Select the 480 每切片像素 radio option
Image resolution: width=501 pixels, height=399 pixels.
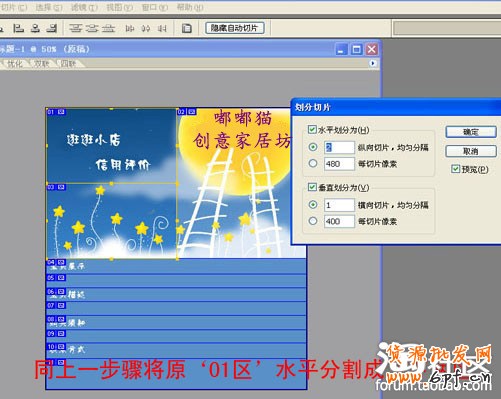313,163
